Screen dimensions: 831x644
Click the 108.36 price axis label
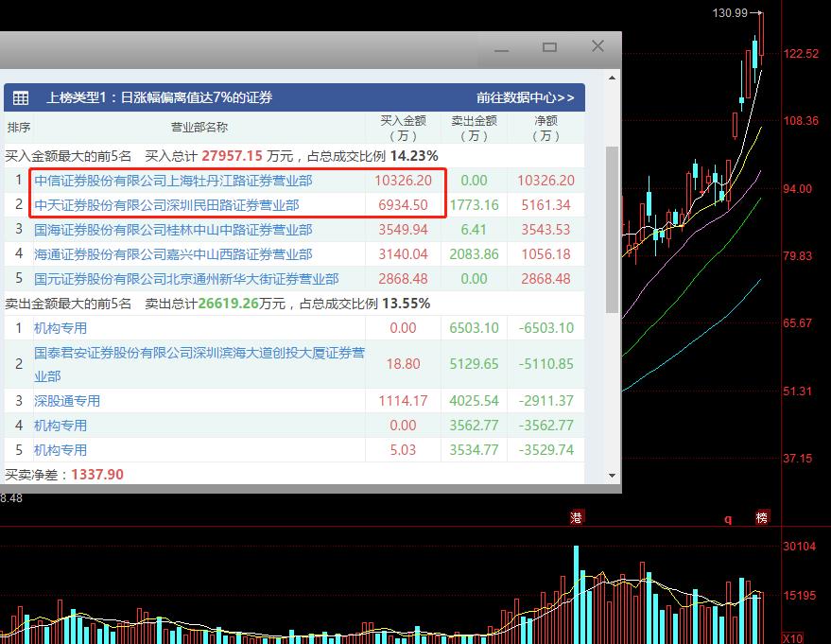click(801, 121)
